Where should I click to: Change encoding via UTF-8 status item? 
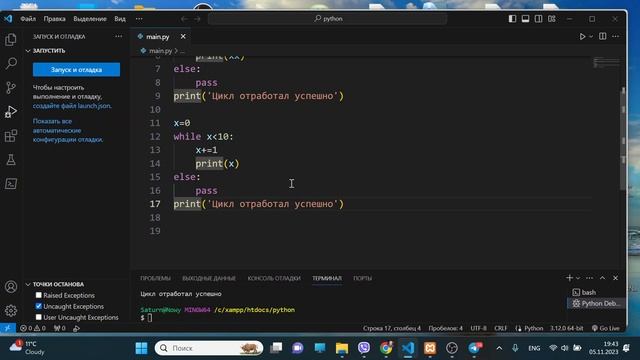(478, 328)
